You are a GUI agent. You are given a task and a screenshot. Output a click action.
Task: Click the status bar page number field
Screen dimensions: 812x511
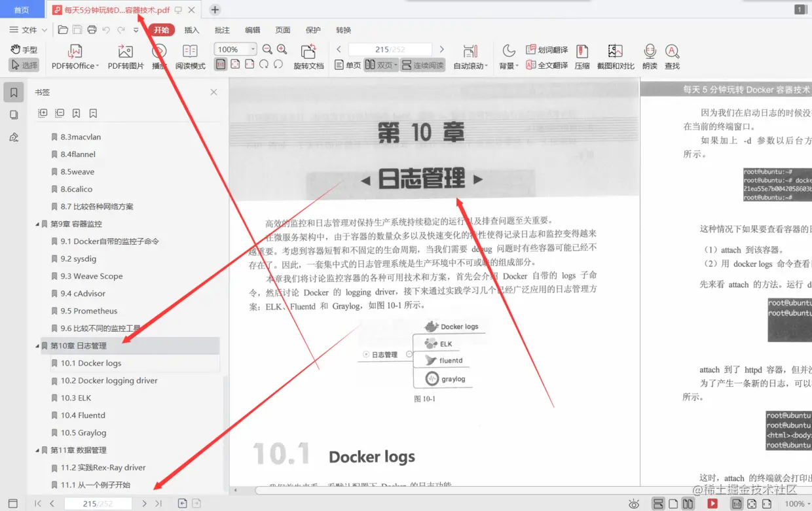[98, 504]
